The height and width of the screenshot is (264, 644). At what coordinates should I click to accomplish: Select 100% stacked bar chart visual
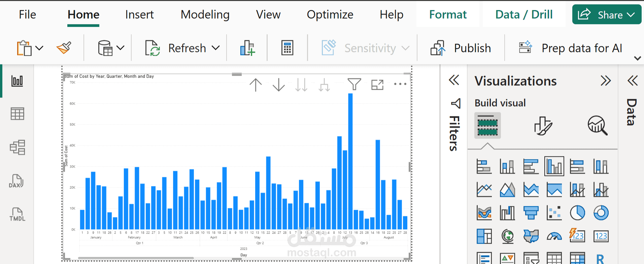coord(577,166)
